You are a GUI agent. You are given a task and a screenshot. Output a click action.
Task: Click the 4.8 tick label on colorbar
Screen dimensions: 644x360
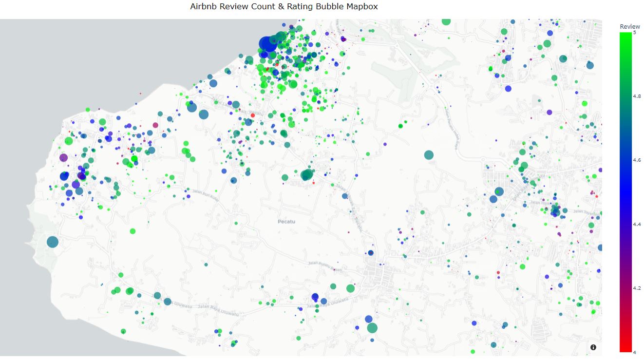tap(637, 96)
